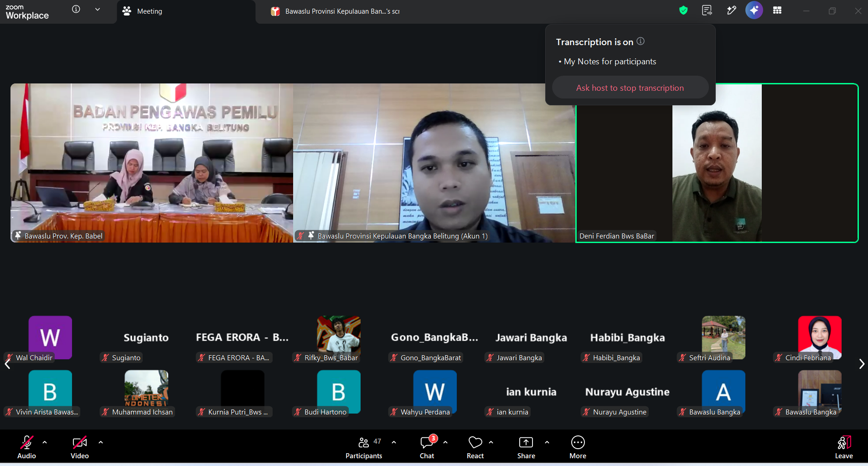This screenshot has height=466, width=868.
Task: Select the Bawaslu Prov. Kep. Babel video
Action: click(152, 163)
